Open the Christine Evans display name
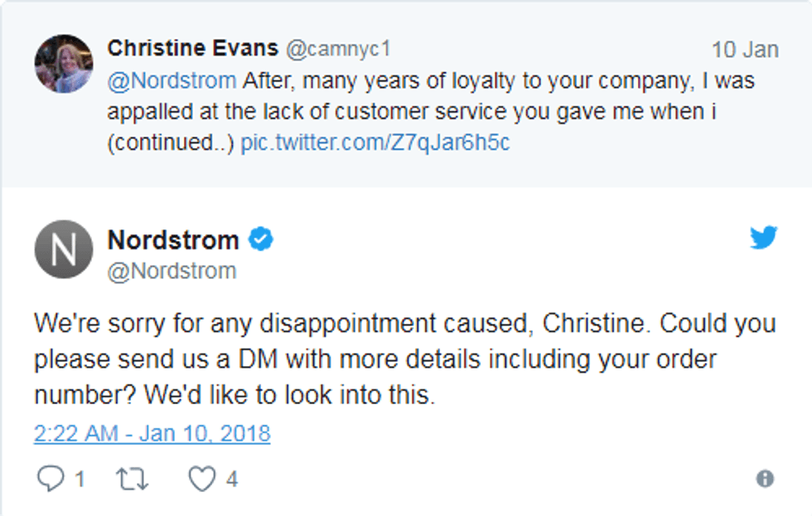Viewport: 812px width, 516px height. click(192, 49)
